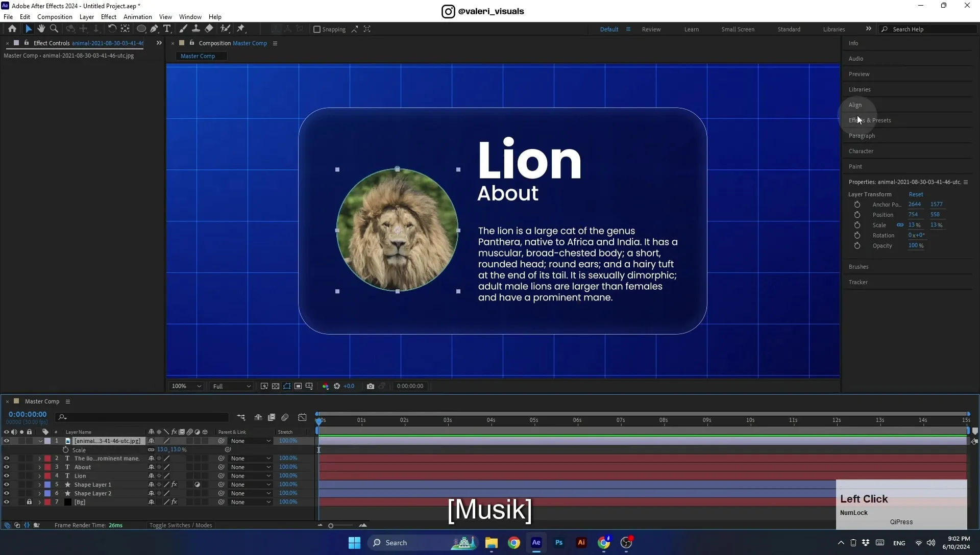The image size is (980, 555).
Task: Open the Full resolution dropdown
Action: click(232, 386)
